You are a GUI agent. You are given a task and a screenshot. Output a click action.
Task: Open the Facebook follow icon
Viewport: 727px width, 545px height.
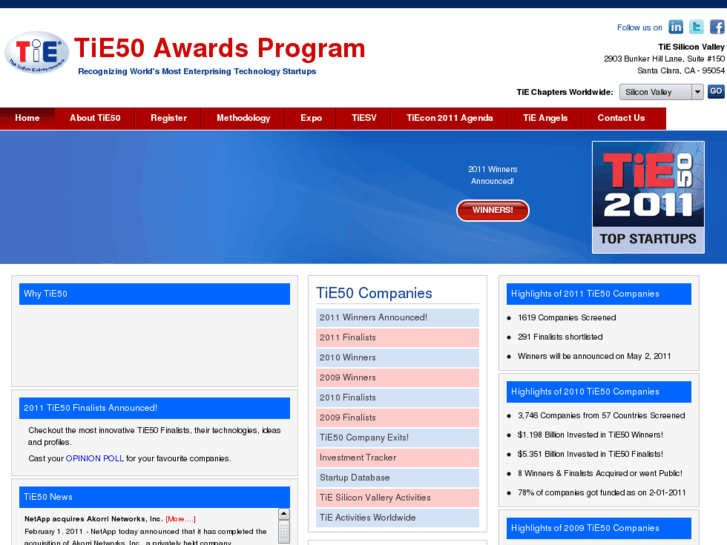coord(717,27)
